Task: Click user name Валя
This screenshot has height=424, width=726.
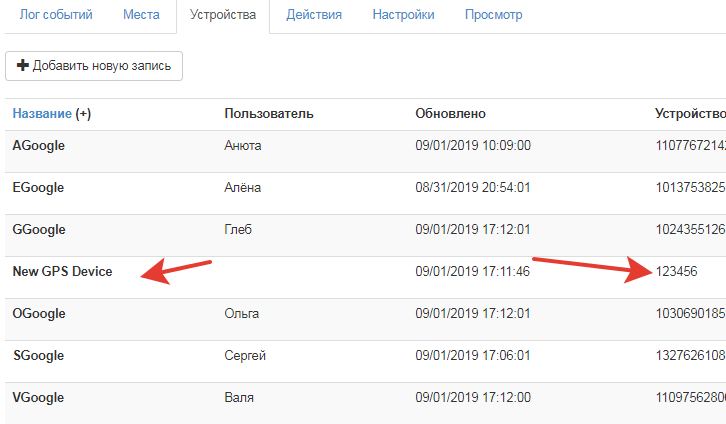Action: 239,398
